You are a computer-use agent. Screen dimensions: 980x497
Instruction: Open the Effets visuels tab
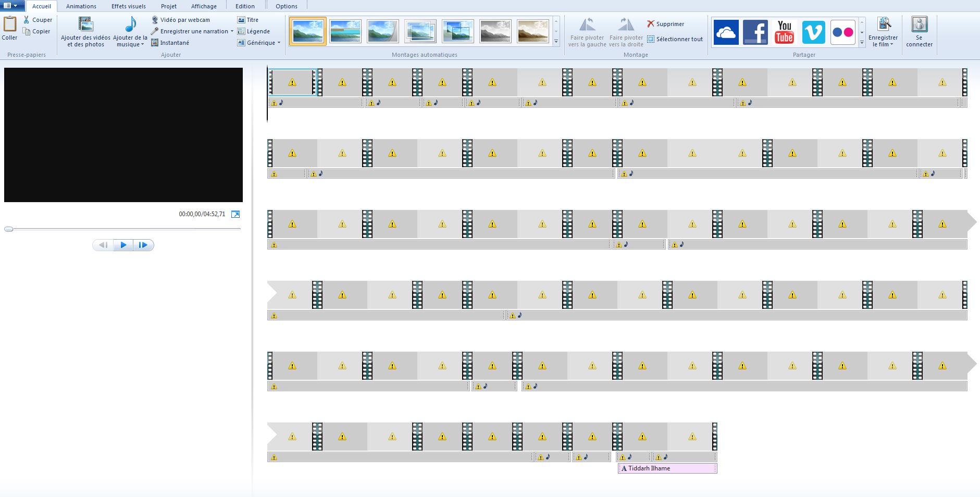(x=128, y=6)
